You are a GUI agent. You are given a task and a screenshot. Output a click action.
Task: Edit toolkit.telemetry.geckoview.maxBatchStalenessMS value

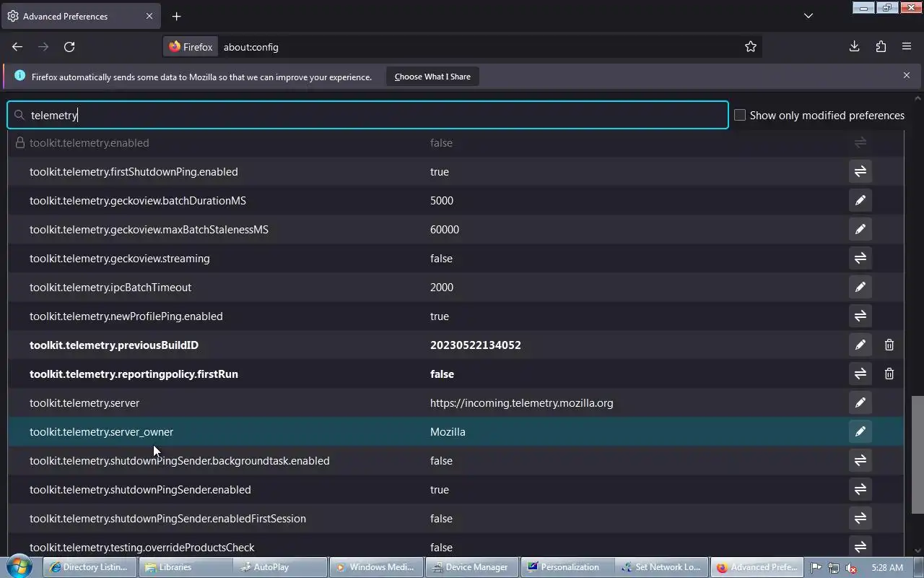click(x=860, y=229)
